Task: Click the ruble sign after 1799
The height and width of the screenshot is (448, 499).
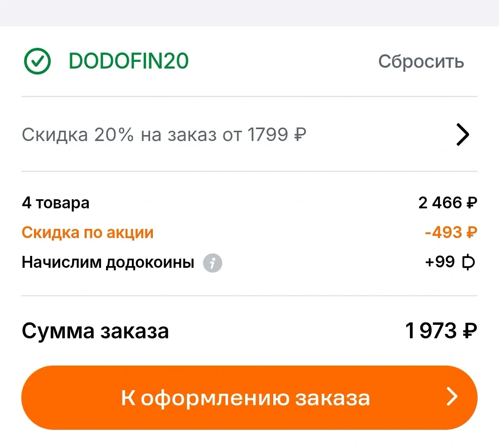Action: [x=300, y=135]
